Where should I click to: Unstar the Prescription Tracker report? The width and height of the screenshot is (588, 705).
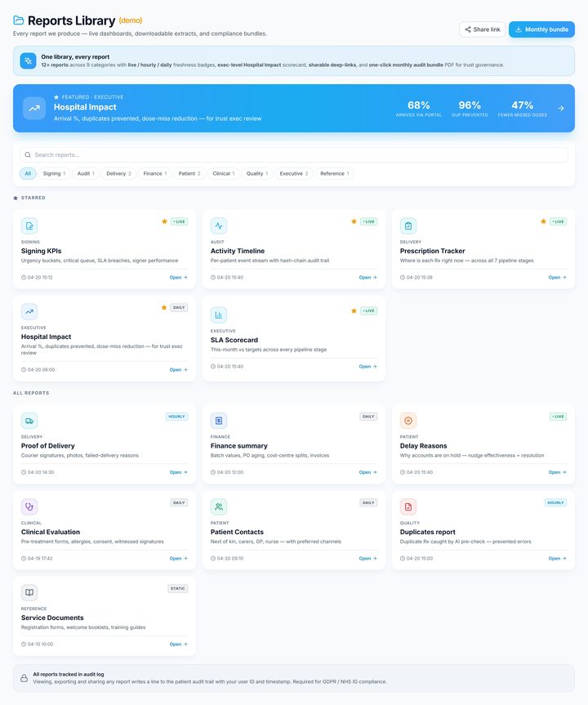(544, 221)
